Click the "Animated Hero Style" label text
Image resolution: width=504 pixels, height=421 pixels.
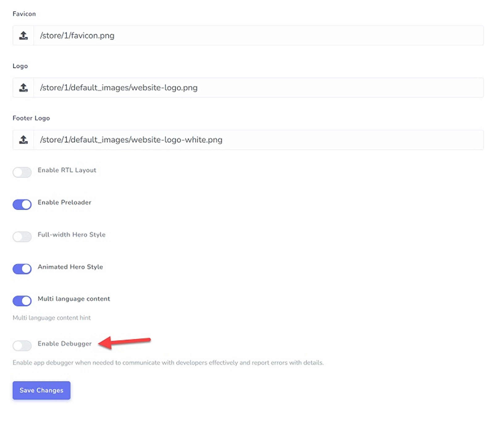tap(70, 267)
